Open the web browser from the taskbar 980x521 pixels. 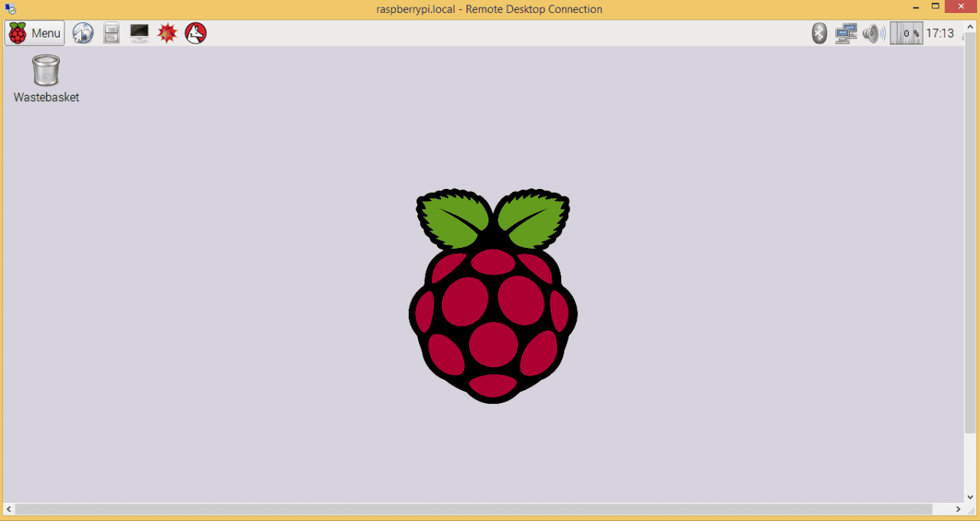pos(83,33)
